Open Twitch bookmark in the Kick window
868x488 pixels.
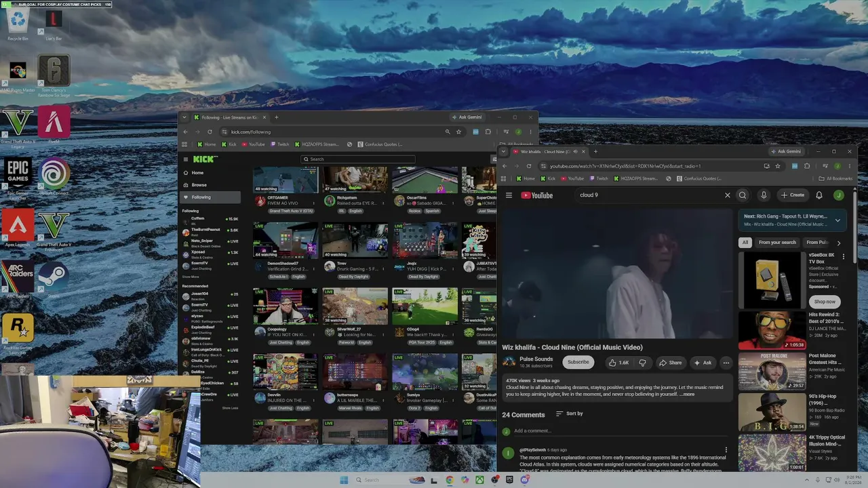(x=279, y=144)
